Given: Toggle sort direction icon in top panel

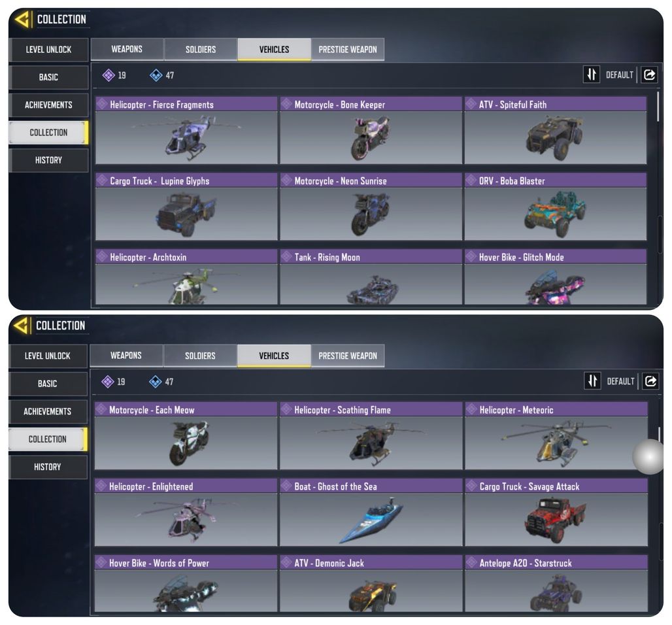Looking at the screenshot, I should point(592,75).
